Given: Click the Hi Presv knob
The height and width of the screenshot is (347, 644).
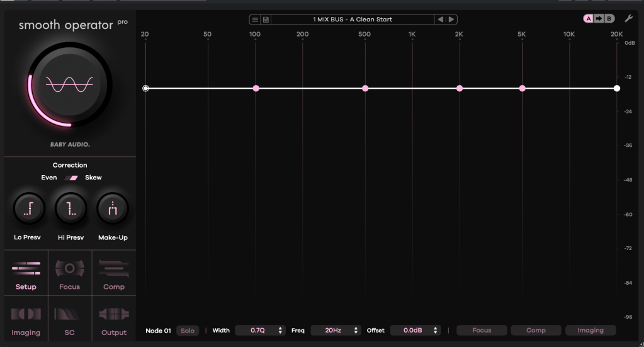Looking at the screenshot, I should tap(71, 208).
